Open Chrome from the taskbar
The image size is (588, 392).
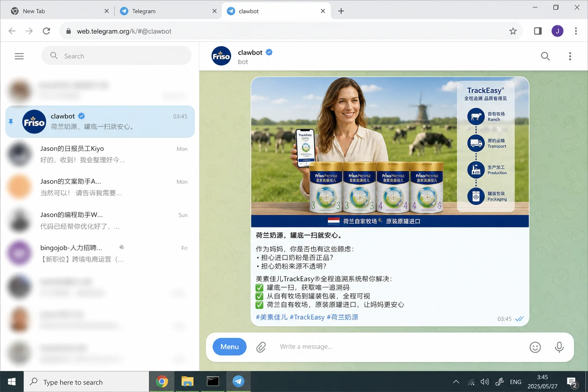point(162,382)
